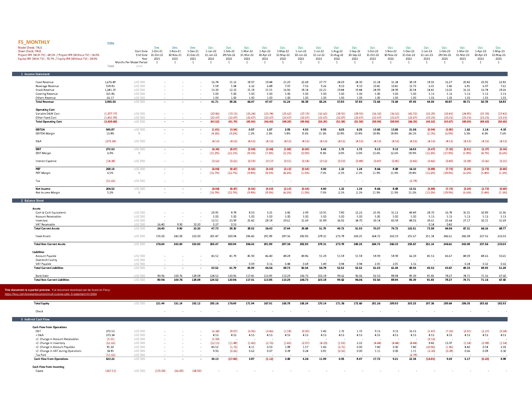The height and width of the screenshot is (411, 532).
Task: Select the Income Statement section header
Action: click(x=260, y=74)
